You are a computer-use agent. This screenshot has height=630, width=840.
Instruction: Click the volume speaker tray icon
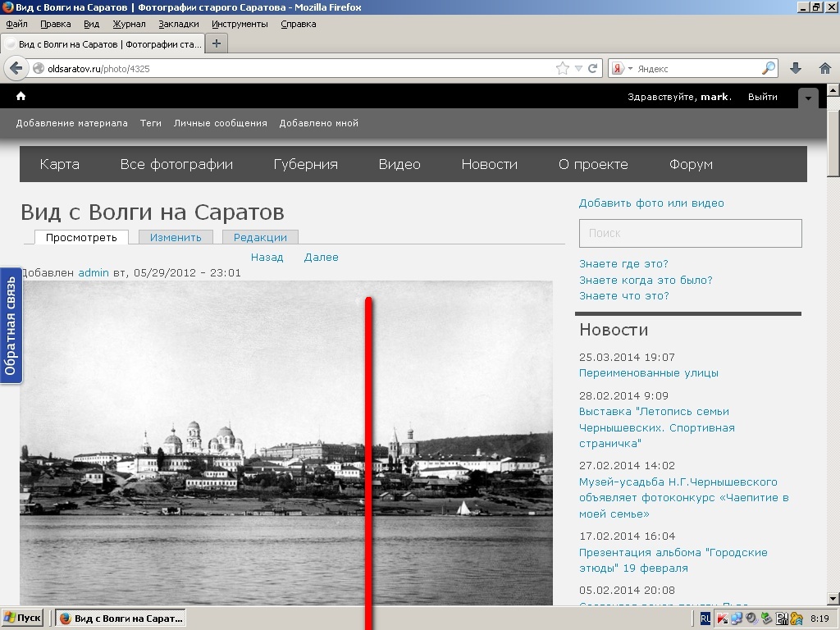(750, 619)
